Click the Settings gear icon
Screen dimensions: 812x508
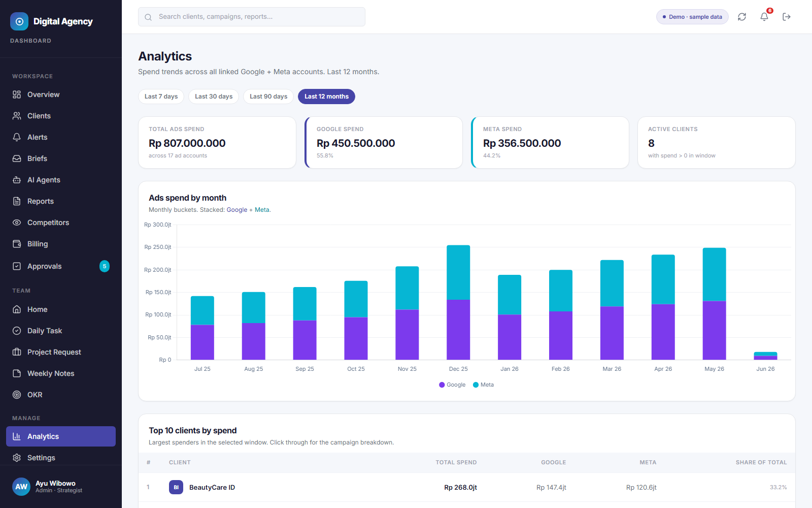coord(17,458)
